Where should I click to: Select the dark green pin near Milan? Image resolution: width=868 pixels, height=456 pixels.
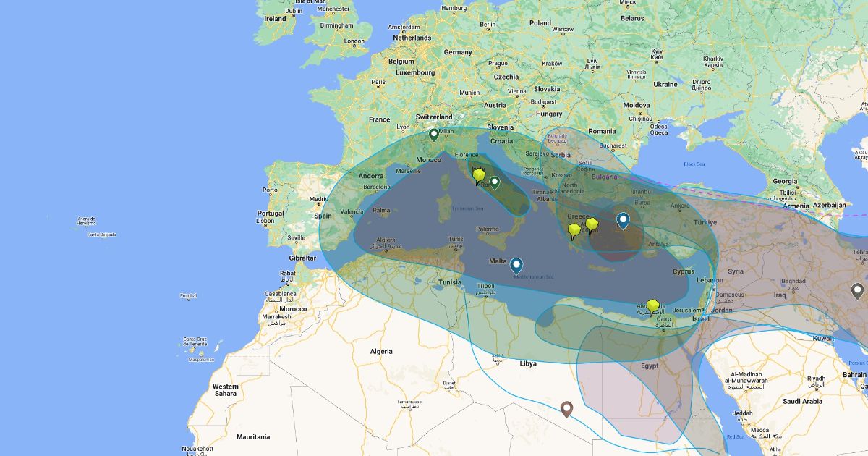(x=434, y=135)
